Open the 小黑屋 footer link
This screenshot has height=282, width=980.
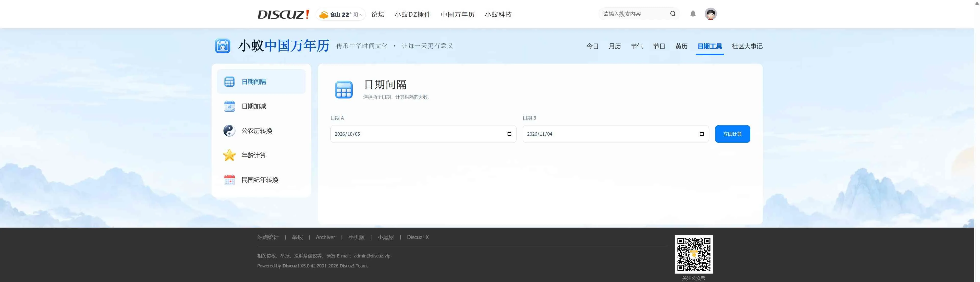click(386, 237)
